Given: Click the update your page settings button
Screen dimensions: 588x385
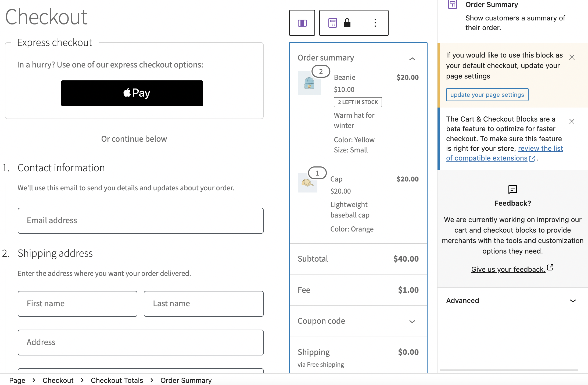Looking at the screenshot, I should tap(487, 95).
